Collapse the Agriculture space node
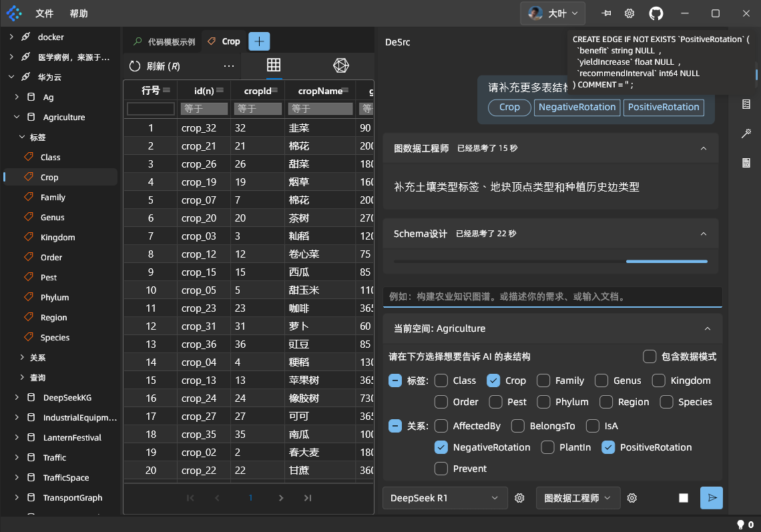761x532 pixels. [17, 117]
